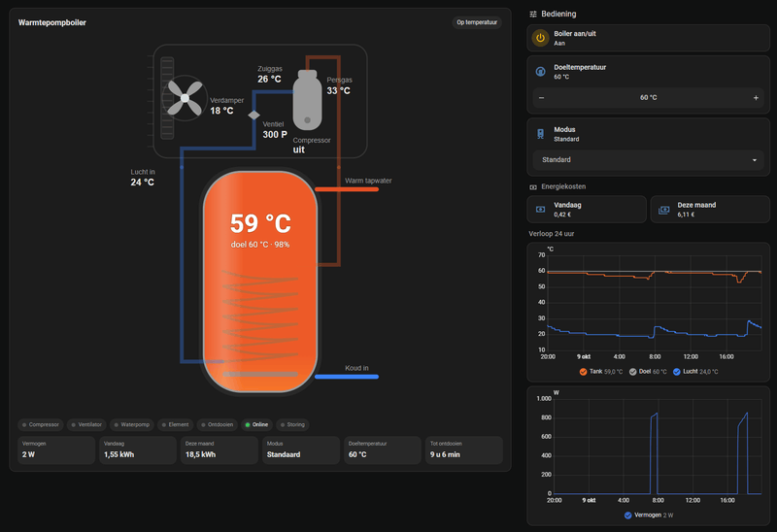Click the Compressor uit status text
The height and width of the screenshot is (532, 777).
pyautogui.click(x=311, y=146)
